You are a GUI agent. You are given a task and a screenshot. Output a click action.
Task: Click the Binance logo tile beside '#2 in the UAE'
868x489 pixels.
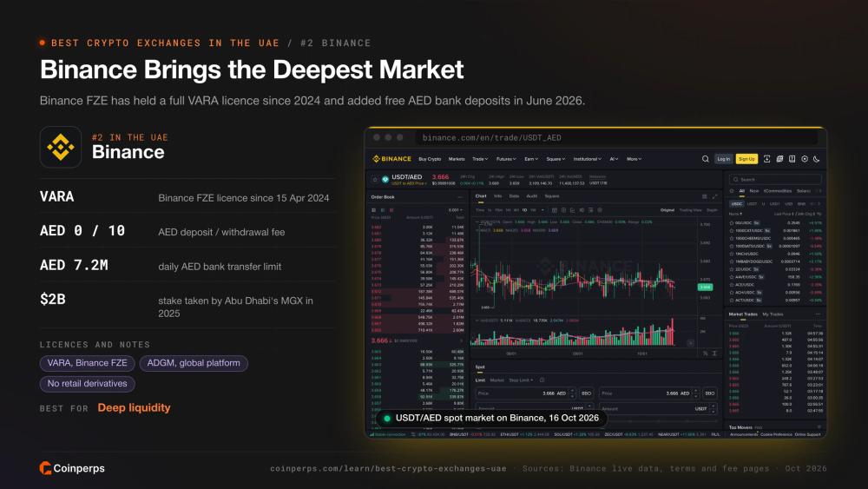coord(61,147)
